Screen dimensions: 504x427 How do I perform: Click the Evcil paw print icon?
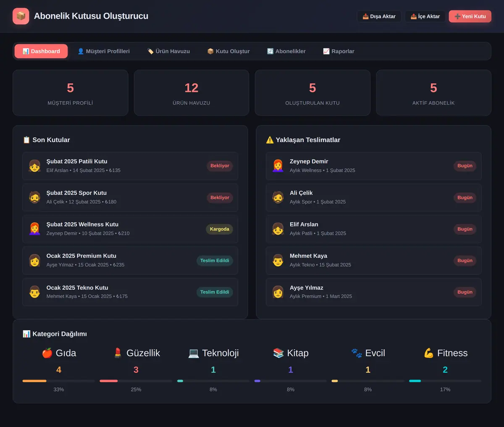(357, 353)
